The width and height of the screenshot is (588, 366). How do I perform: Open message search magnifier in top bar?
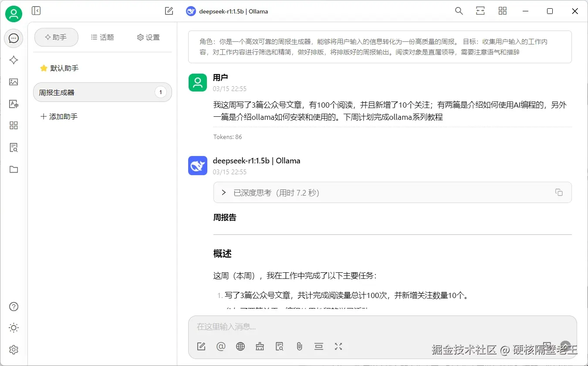pos(459,11)
